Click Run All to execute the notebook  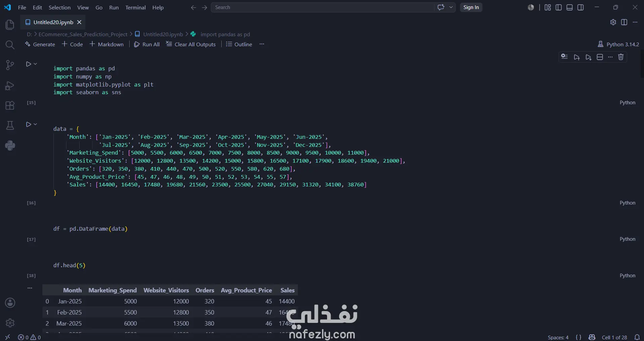point(147,44)
